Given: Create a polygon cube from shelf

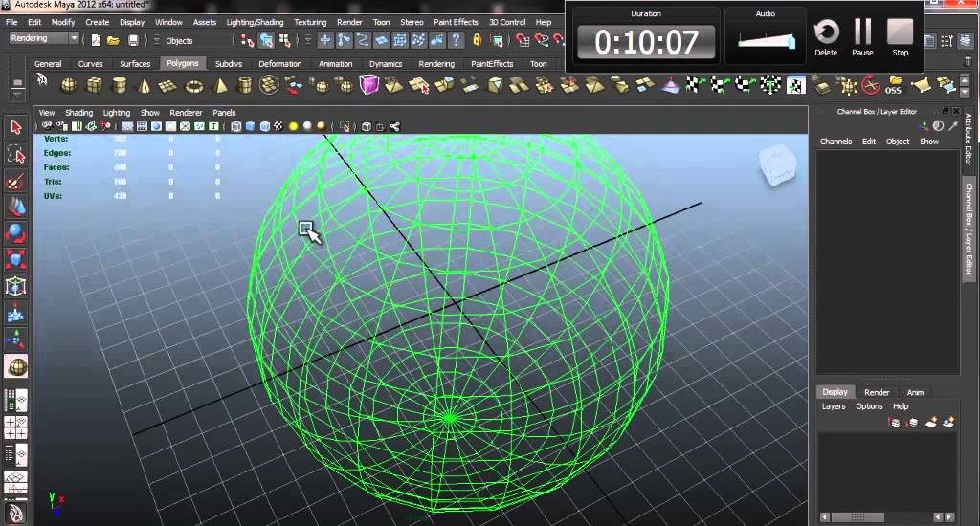Looking at the screenshot, I should click(x=94, y=85).
